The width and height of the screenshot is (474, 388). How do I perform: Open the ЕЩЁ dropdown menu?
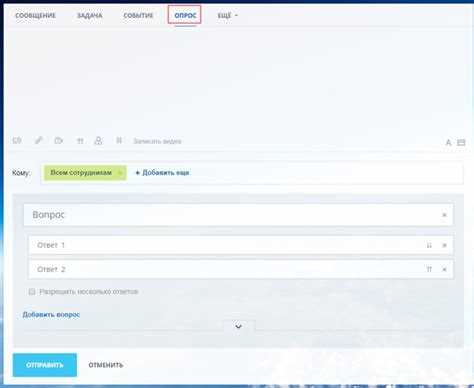point(228,16)
